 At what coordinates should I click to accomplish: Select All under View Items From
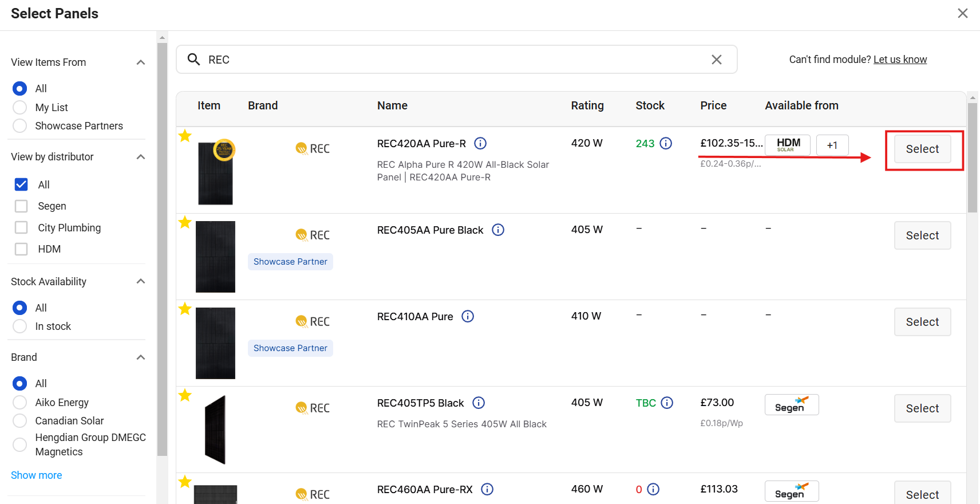pyautogui.click(x=20, y=89)
